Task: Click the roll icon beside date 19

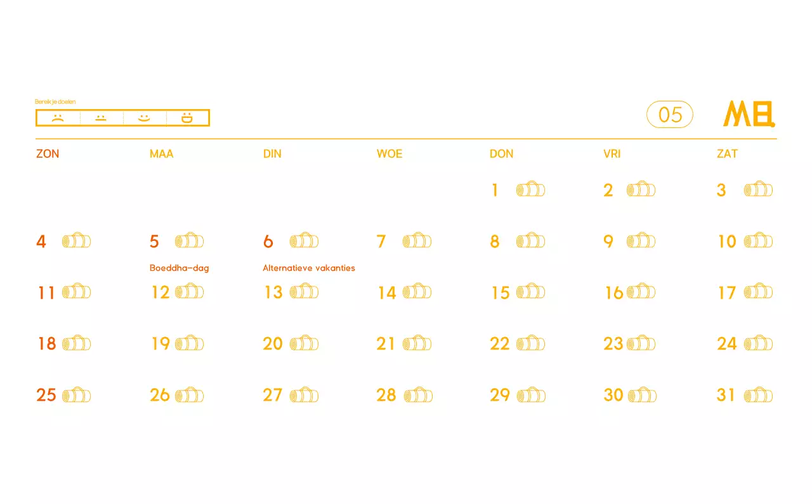Action: point(190,344)
